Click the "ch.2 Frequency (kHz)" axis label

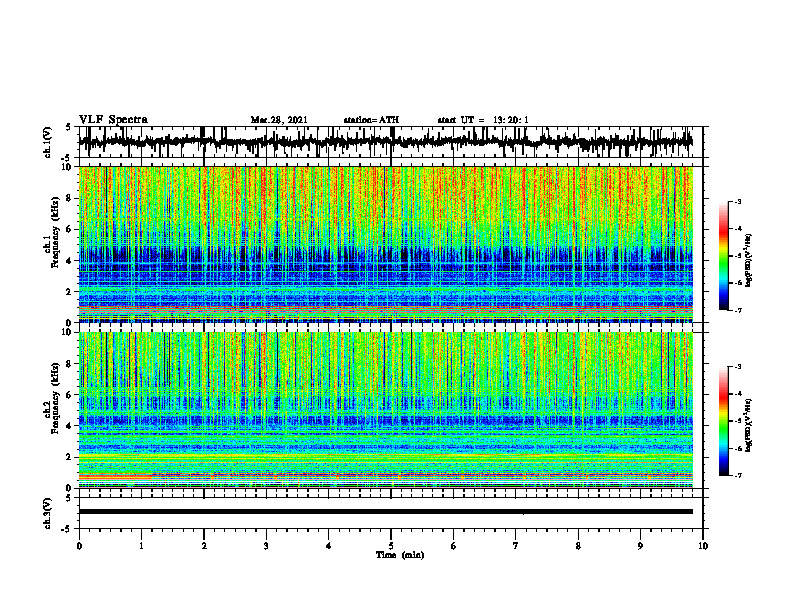54,398
